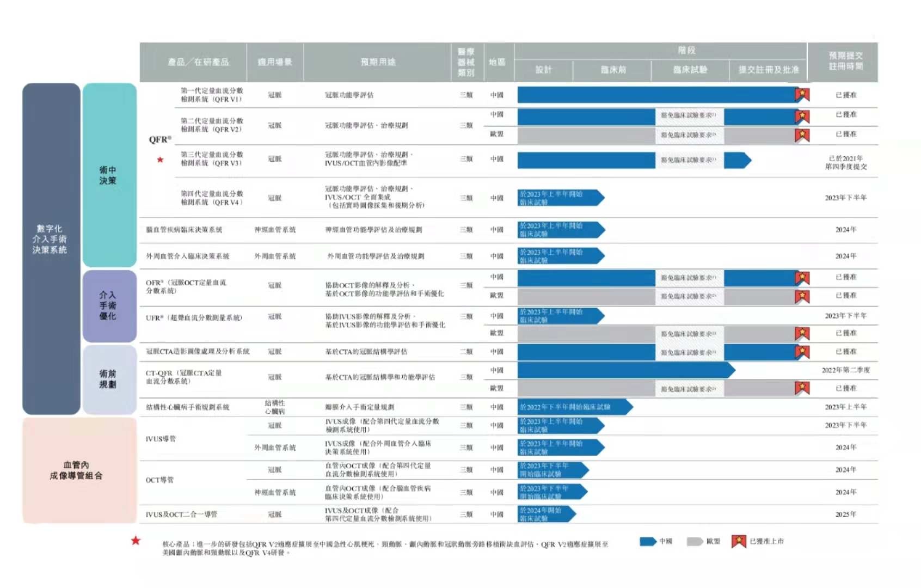Click the UFR® (超聲血流分數測量系統) product name
921x588 pixels.
click(194, 317)
